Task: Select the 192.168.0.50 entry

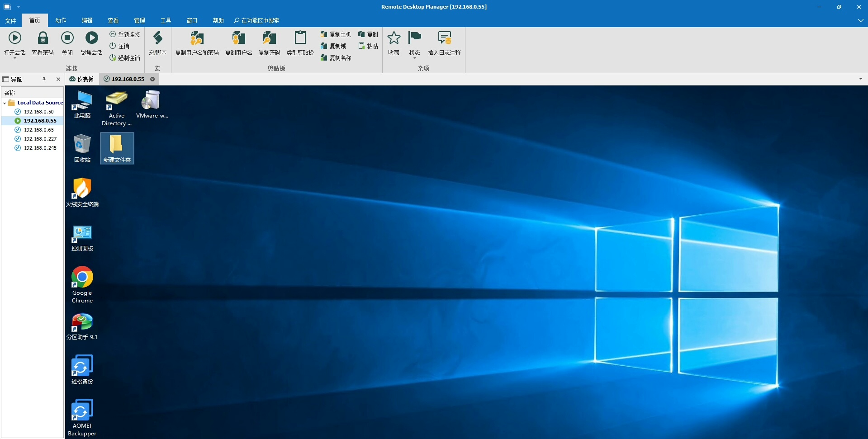Action: [x=38, y=112]
